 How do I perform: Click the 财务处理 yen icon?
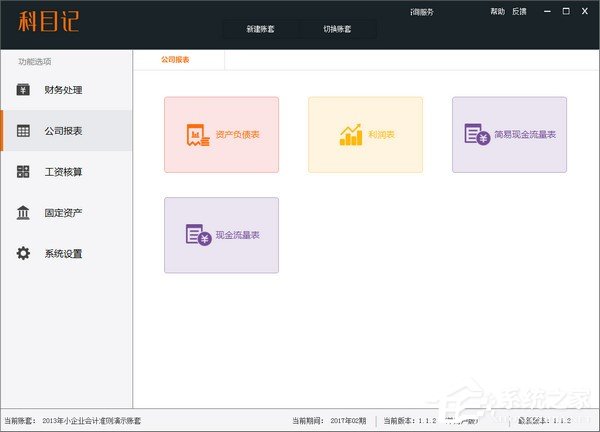tap(23, 90)
